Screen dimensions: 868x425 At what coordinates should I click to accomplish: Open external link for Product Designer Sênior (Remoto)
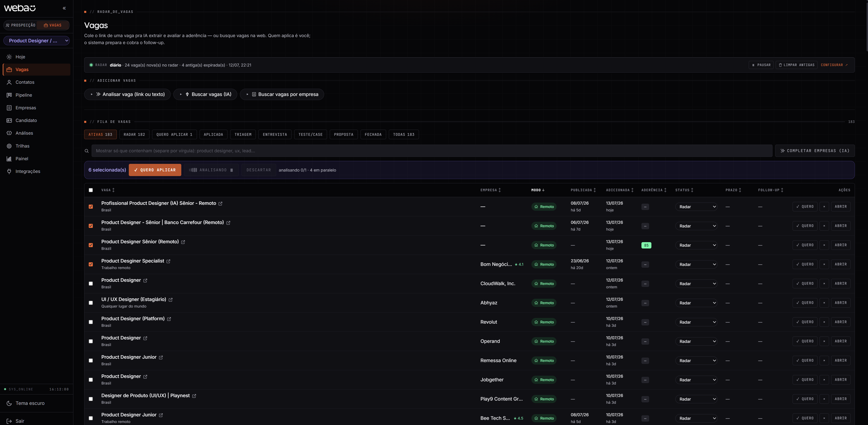pos(183,242)
